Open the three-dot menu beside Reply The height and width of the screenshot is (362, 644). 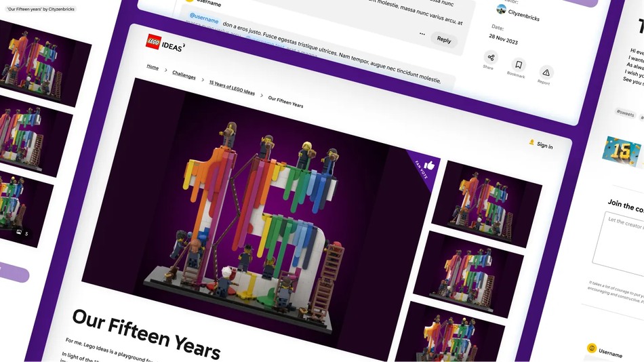tap(422, 33)
